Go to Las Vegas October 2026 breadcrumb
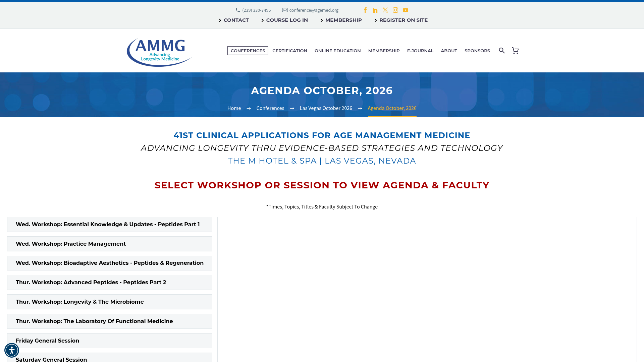Screen dimensions: 644x362 [326, 108]
